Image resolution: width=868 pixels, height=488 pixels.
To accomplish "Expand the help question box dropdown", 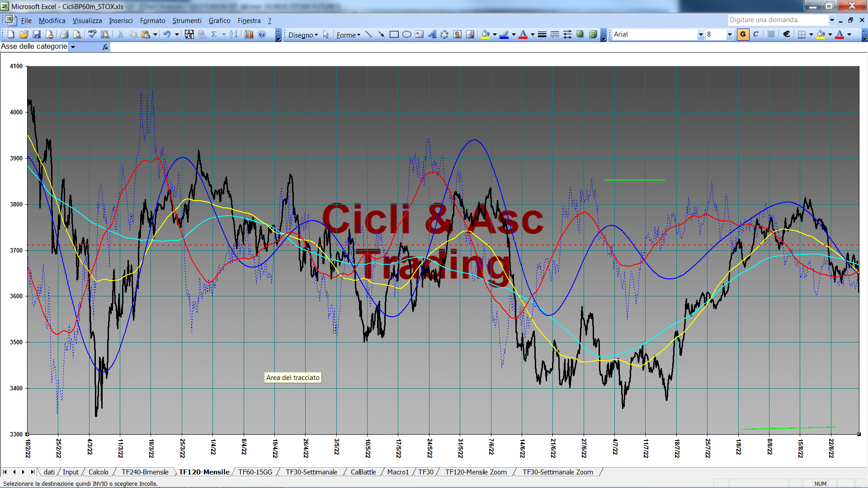I will point(831,20).
